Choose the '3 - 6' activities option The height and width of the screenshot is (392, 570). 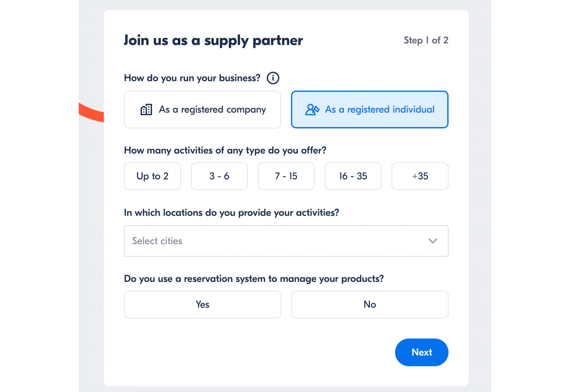tap(219, 176)
